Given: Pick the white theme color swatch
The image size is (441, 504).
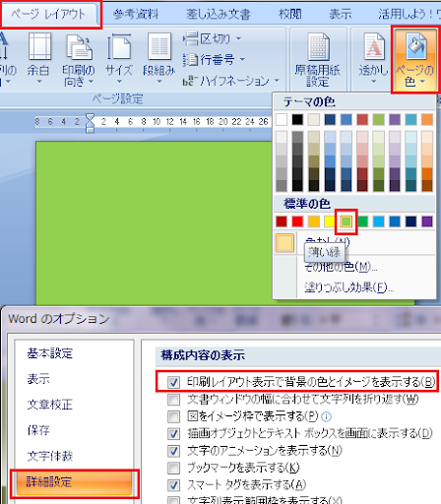Looking at the screenshot, I should [282, 120].
